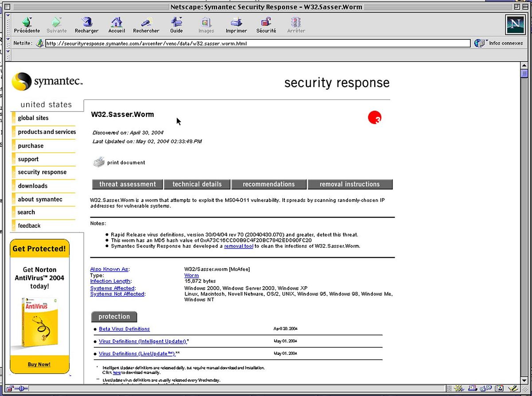Open the Beta Virus Definitions link
The height and width of the screenshot is (396, 532).
tap(124, 329)
